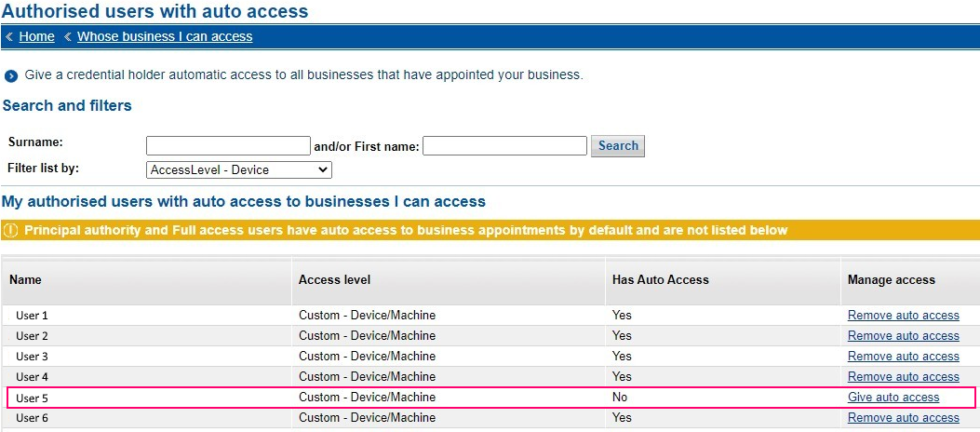Remove auto access for User 3
The width and height of the screenshot is (980, 432).
pos(903,357)
